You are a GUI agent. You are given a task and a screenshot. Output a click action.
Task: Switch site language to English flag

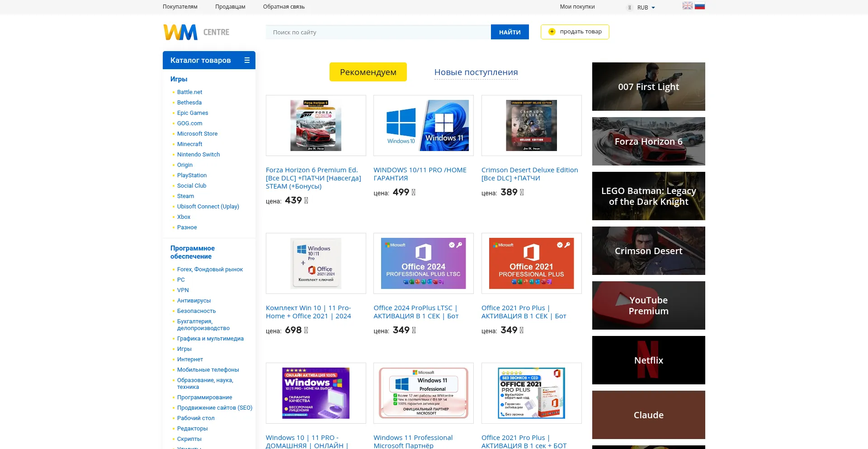pos(688,6)
